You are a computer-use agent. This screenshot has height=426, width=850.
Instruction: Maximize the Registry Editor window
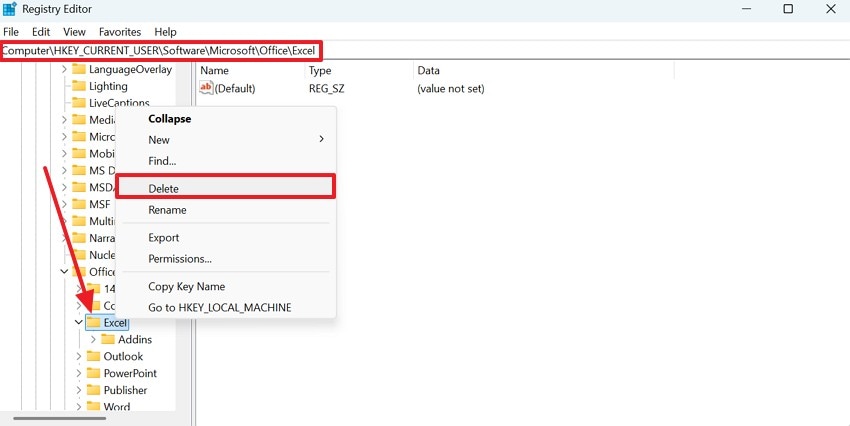coord(788,9)
